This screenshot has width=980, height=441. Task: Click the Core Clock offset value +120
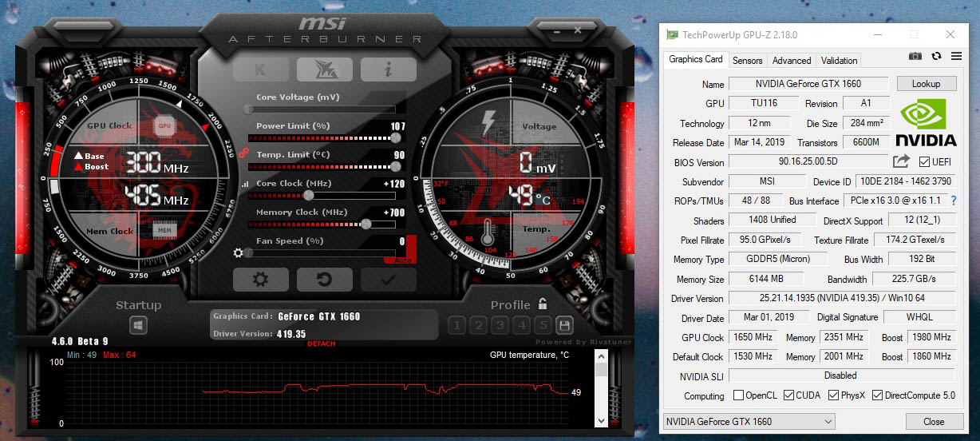(394, 184)
